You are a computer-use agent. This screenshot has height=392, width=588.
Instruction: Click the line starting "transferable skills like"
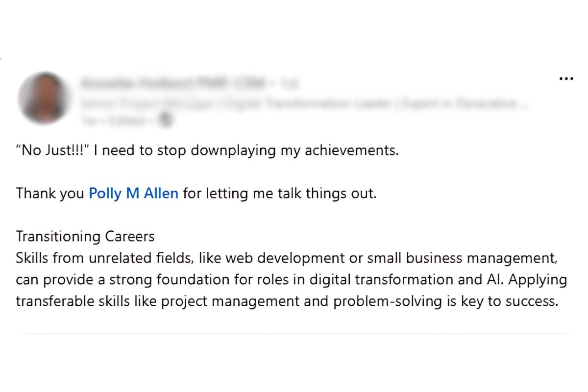[x=287, y=301]
